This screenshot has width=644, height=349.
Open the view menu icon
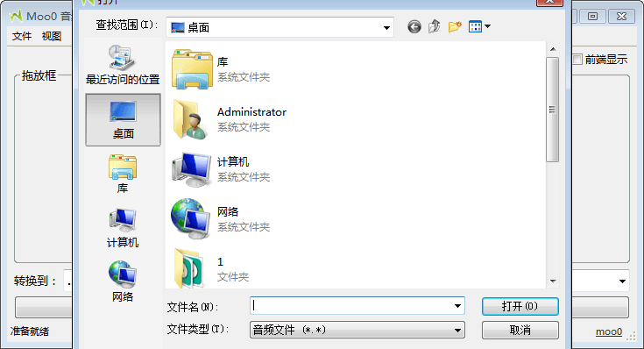[x=480, y=26]
